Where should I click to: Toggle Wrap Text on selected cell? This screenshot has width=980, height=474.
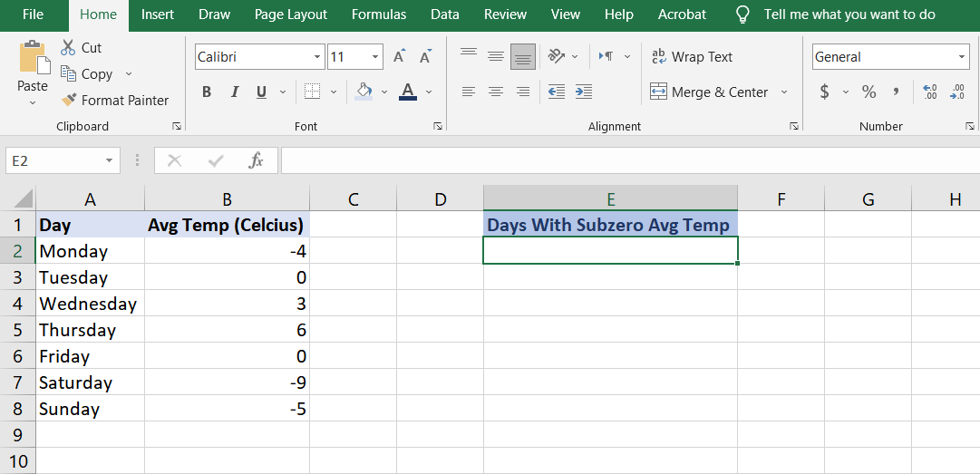(692, 57)
